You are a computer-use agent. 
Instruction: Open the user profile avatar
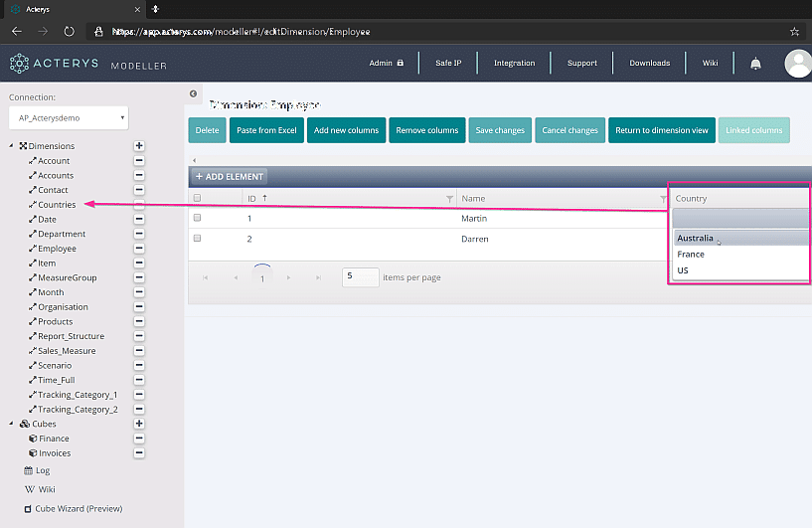(798, 64)
